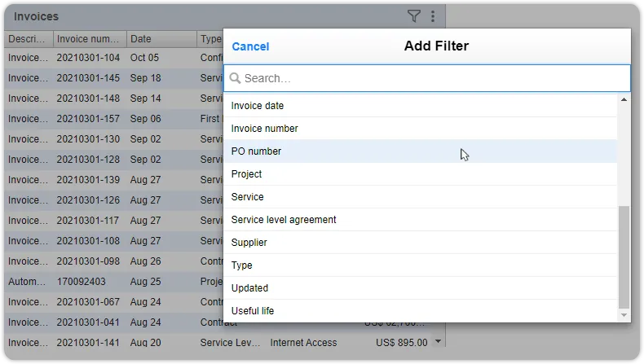644x364 pixels.
Task: Click the Sep 14 date cell
Action: click(145, 99)
